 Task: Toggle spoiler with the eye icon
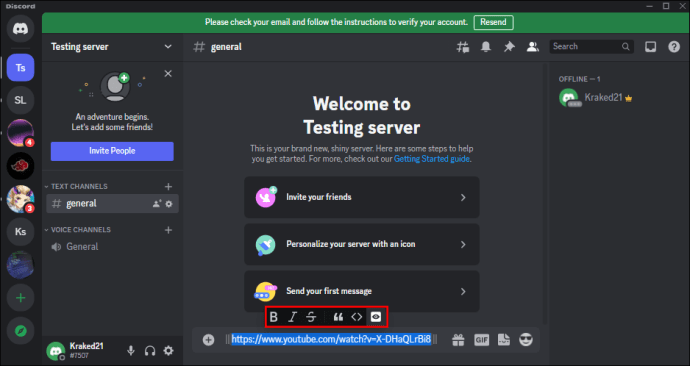pyautogui.click(x=376, y=317)
